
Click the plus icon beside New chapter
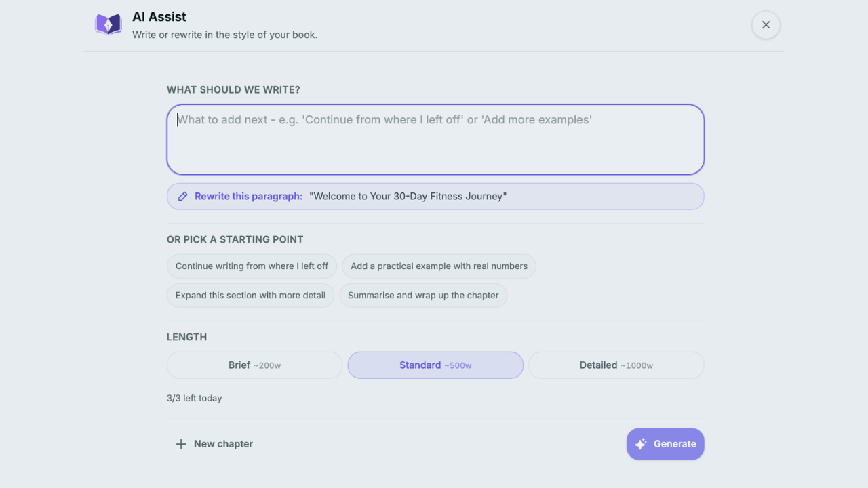point(181,444)
